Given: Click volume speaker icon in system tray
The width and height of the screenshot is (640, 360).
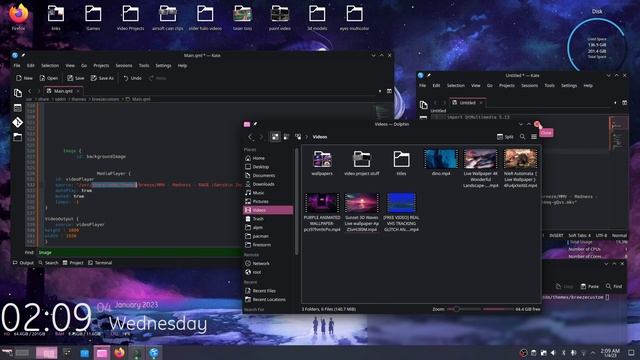Looking at the screenshot, I should (553, 353).
